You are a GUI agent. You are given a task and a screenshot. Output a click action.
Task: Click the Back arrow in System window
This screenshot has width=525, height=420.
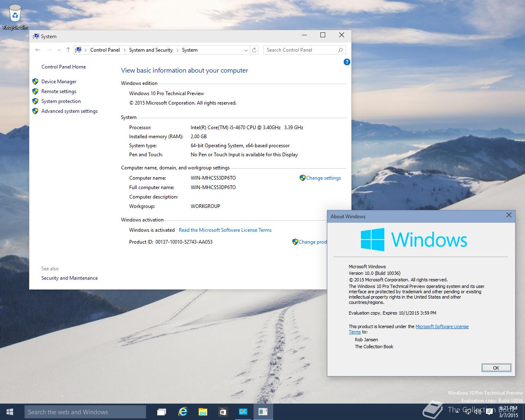[38, 50]
